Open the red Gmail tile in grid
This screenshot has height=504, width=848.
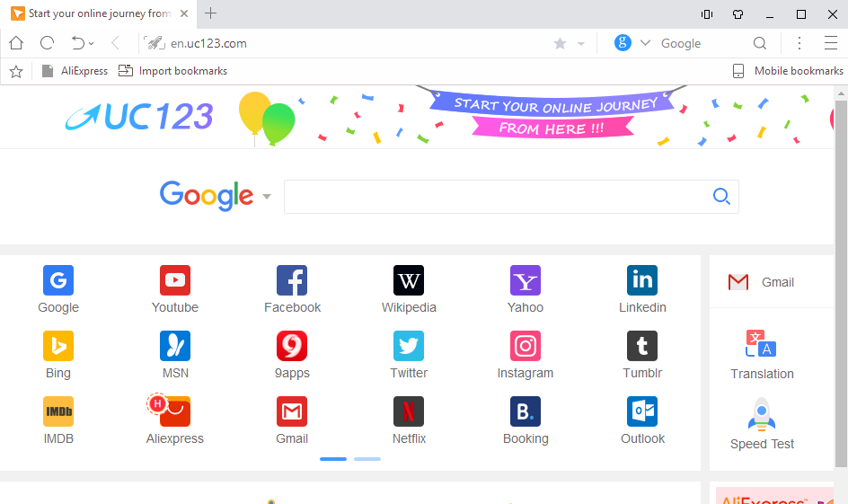click(x=292, y=420)
